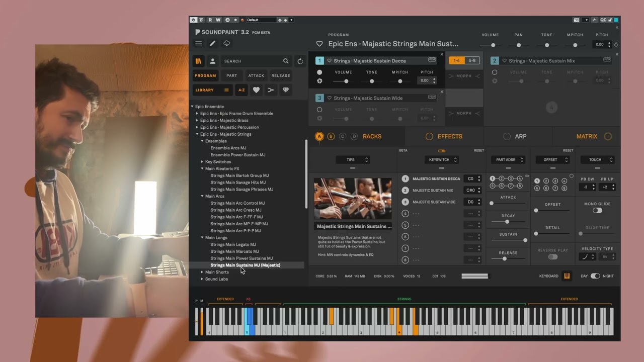Click the aperture icon on part 1
Screen dimensions: 644x362
coord(319,81)
